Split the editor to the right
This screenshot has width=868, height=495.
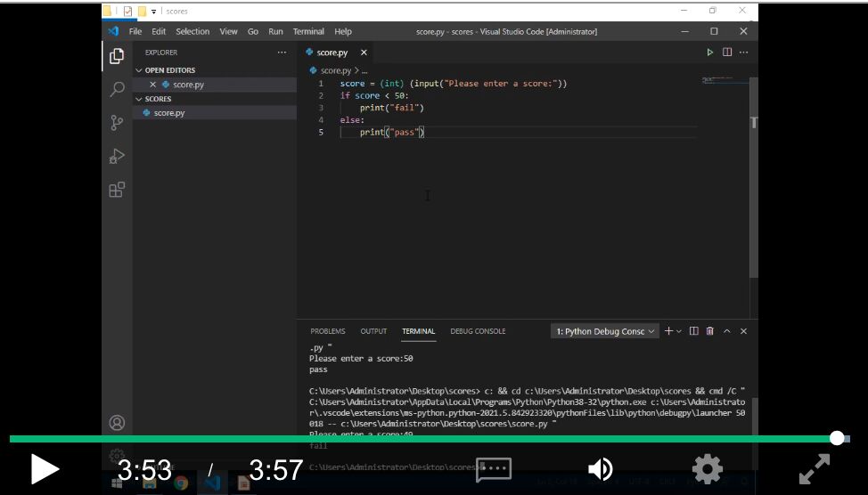(727, 53)
